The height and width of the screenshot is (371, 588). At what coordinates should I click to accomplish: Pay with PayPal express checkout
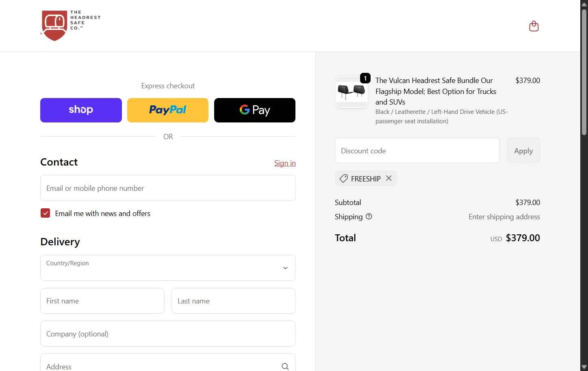tap(168, 110)
